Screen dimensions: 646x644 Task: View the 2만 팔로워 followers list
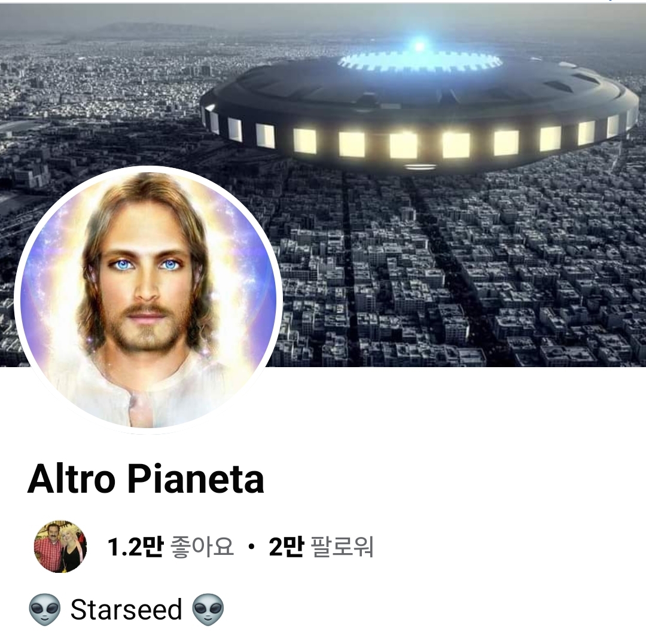tap(321, 547)
